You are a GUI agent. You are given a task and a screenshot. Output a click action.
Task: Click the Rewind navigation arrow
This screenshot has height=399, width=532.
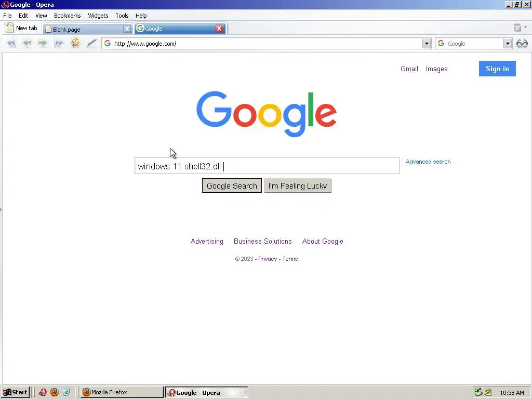point(11,43)
